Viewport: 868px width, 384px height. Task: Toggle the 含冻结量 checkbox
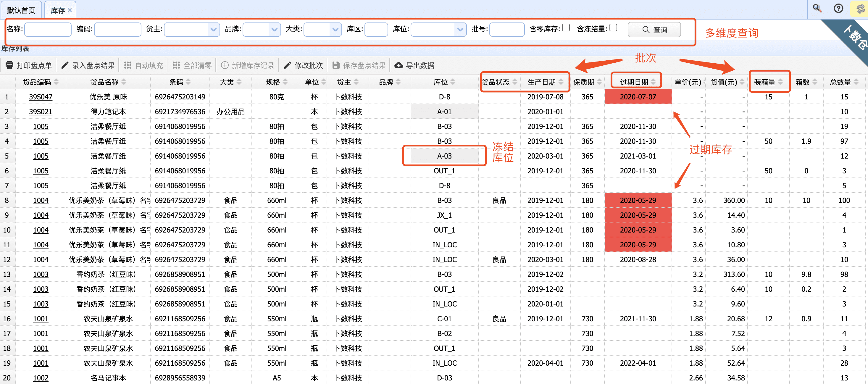click(613, 28)
